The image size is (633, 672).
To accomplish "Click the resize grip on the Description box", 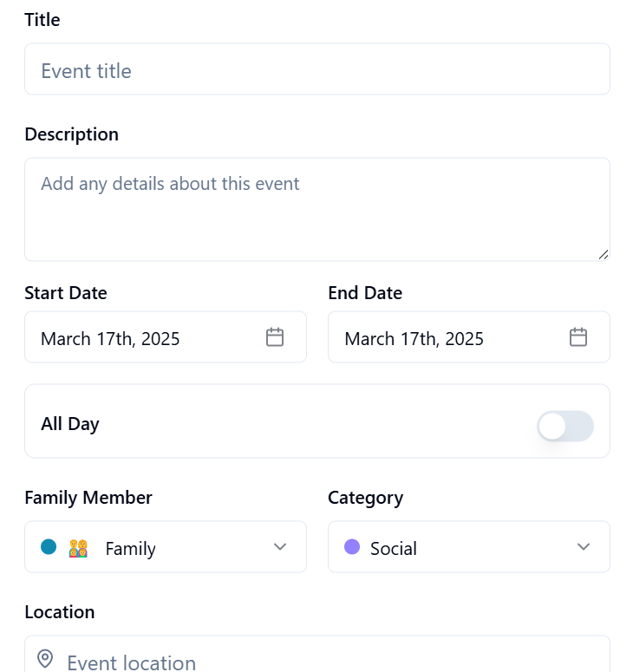I will pos(603,254).
